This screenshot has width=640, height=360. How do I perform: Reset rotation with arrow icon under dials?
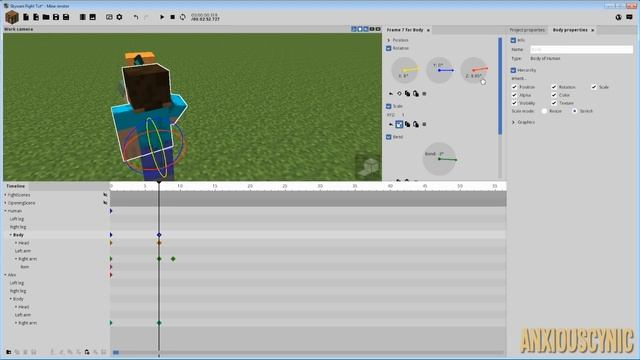coord(391,94)
